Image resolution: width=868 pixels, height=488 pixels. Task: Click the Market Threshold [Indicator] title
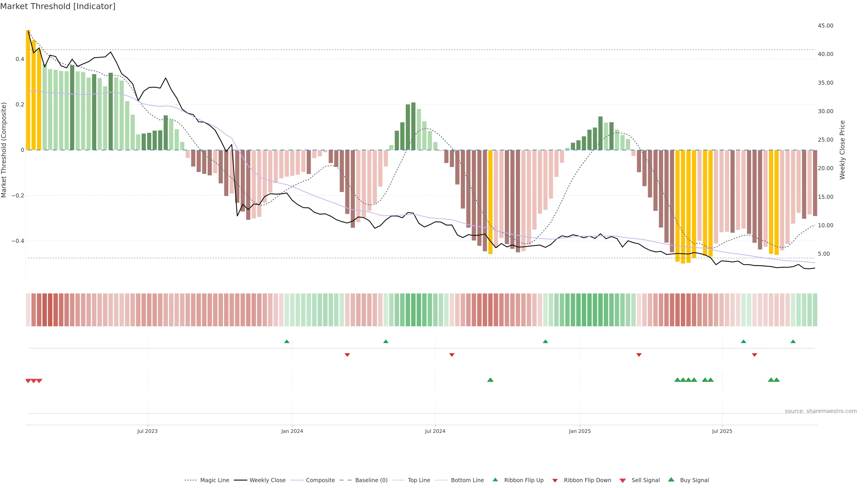click(58, 6)
